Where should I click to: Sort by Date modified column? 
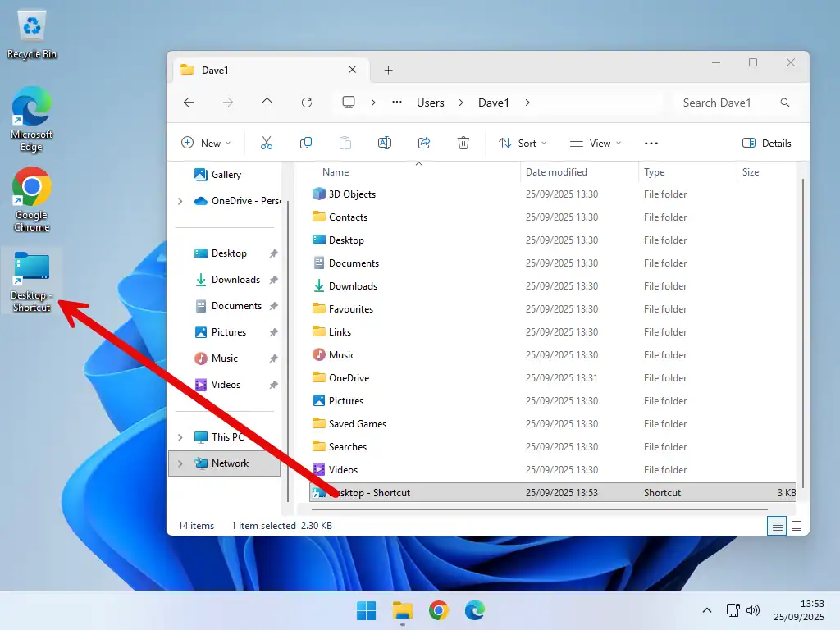[556, 172]
